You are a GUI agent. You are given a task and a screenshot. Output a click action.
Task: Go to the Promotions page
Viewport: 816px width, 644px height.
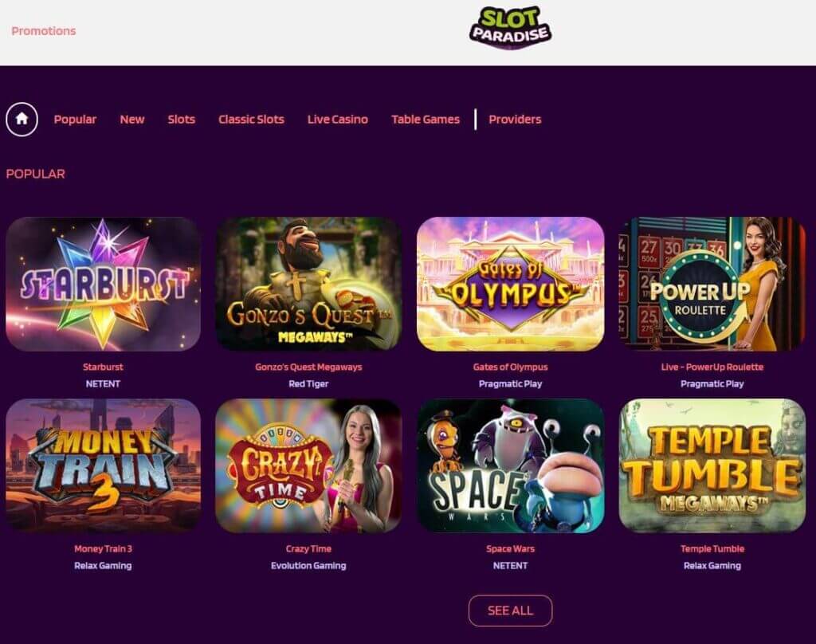44,31
